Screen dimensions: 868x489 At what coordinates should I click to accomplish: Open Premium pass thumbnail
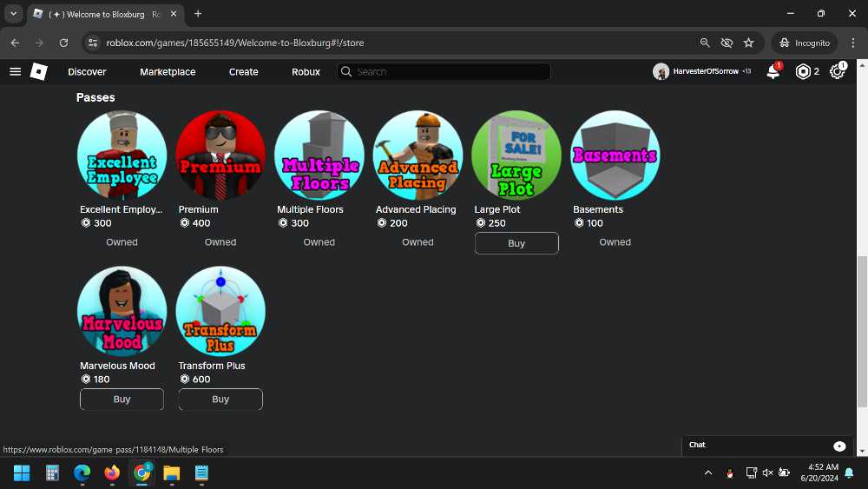(220, 155)
